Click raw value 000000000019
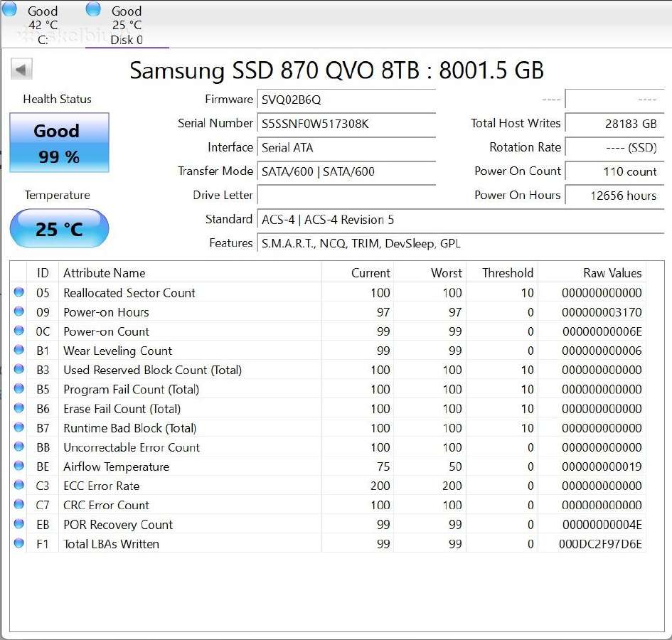The height and width of the screenshot is (640, 672). click(602, 466)
